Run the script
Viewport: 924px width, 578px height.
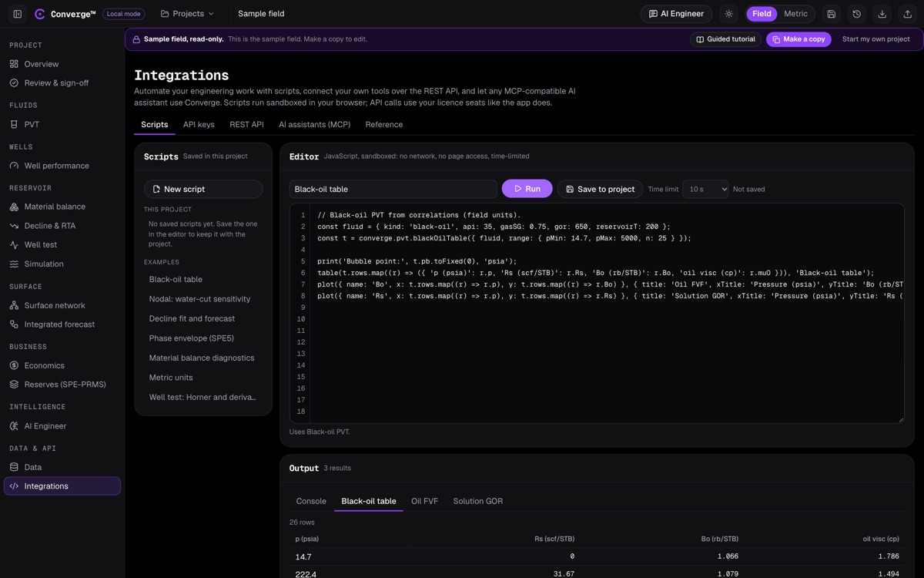527,189
